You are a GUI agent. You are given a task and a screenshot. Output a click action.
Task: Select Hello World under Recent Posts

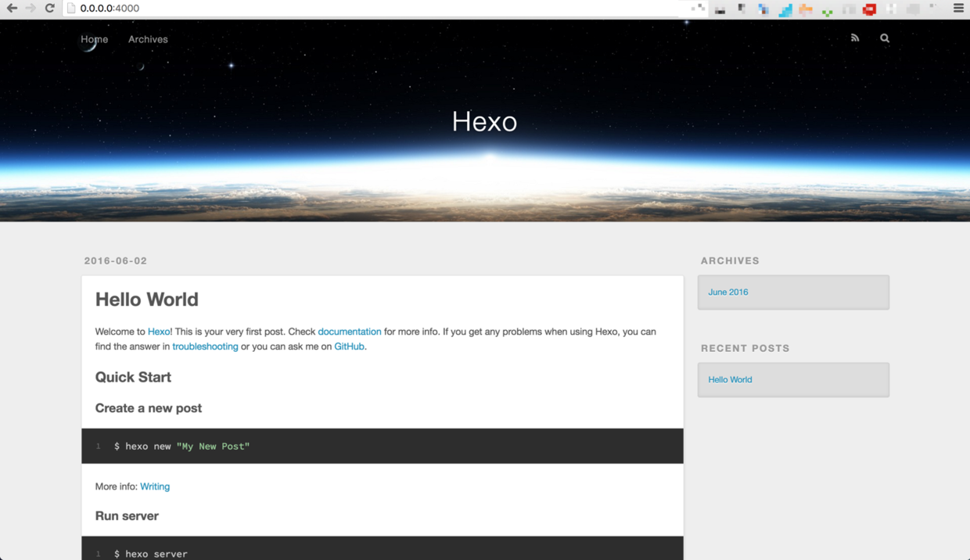coord(730,379)
